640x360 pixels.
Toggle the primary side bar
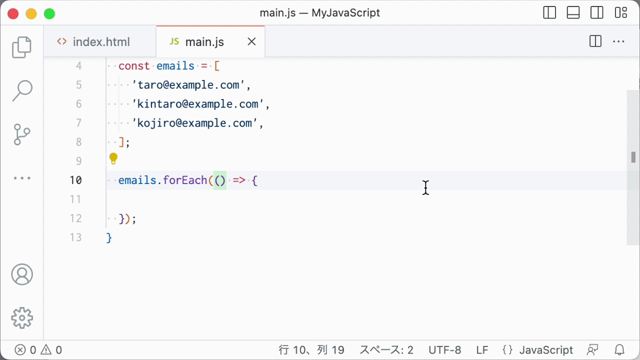549,13
